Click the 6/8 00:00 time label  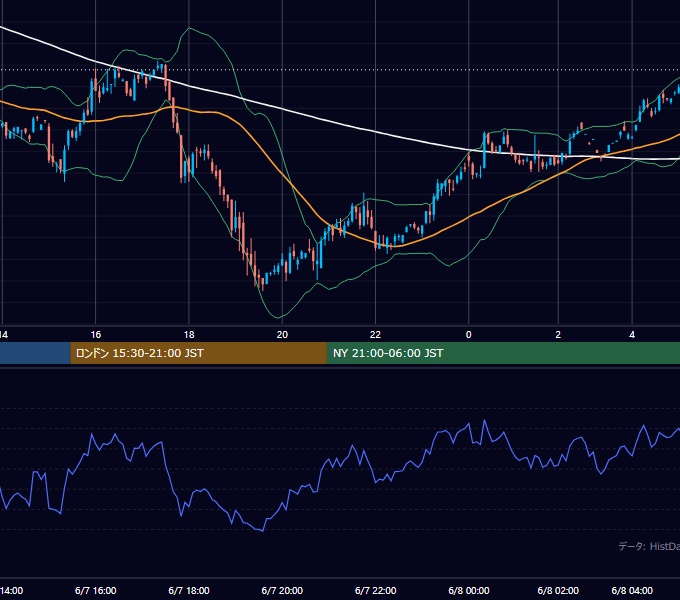tap(468, 590)
